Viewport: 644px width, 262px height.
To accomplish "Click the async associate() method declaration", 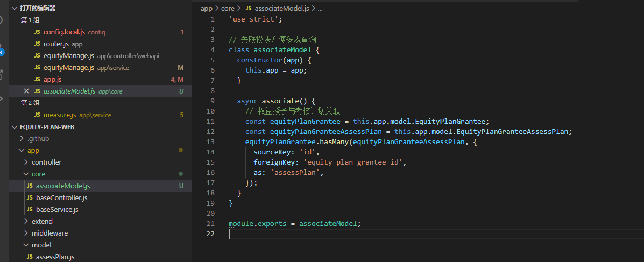I will point(276,101).
